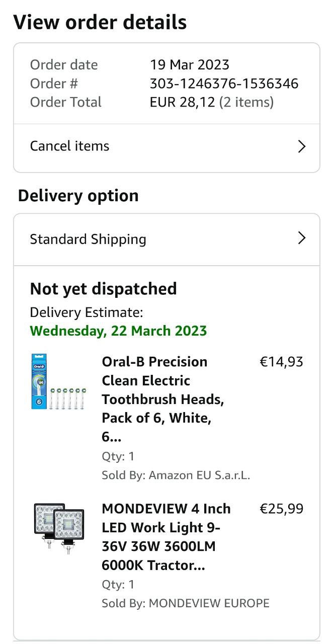The image size is (333, 644).
Task: Select the Standard Shipping delivery option text
Action: click(x=88, y=239)
